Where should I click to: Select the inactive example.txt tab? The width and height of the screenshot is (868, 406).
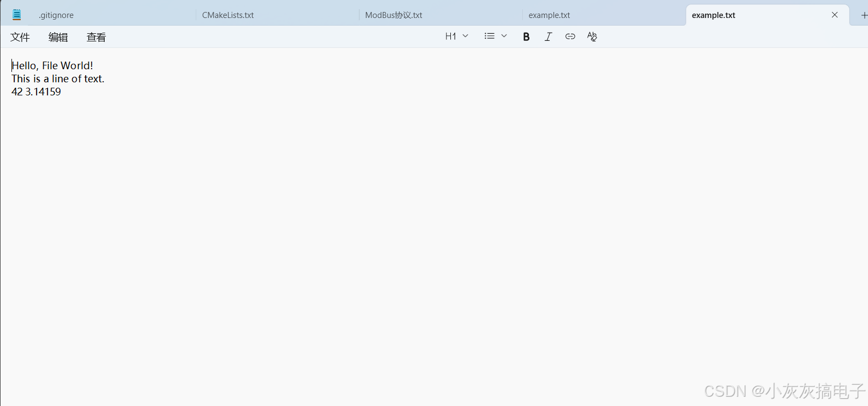tap(604, 15)
